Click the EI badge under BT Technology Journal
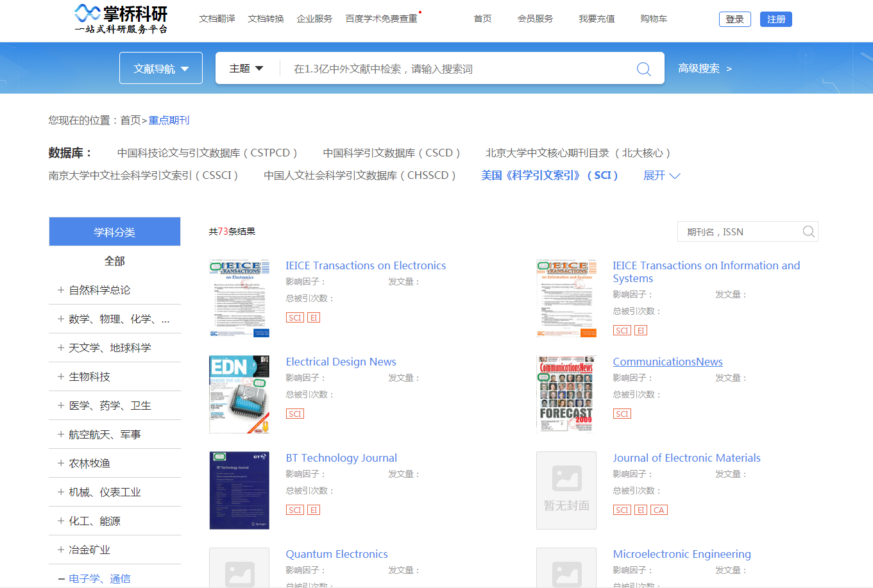Screen dimensions: 873x588 point(313,509)
